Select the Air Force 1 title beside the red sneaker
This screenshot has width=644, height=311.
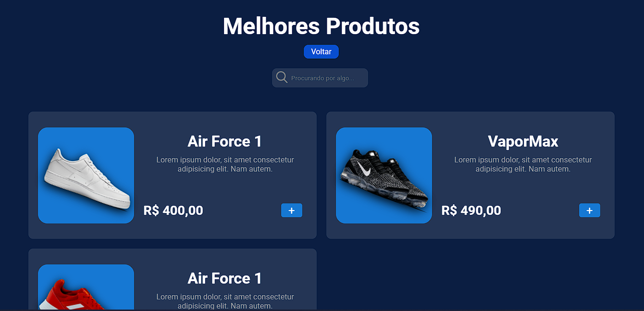225,278
